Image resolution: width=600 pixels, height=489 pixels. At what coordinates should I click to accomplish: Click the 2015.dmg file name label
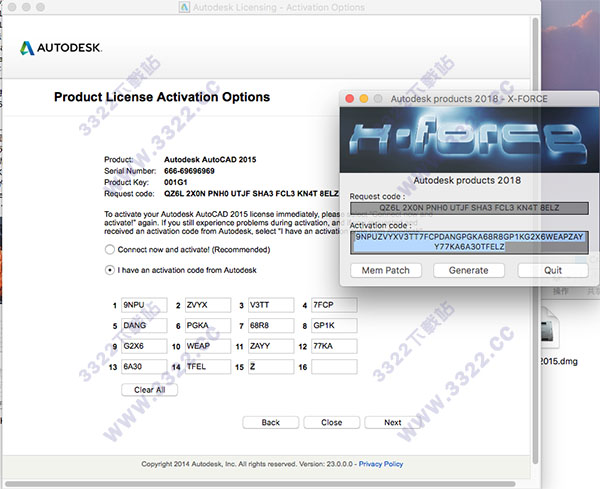pos(559,361)
